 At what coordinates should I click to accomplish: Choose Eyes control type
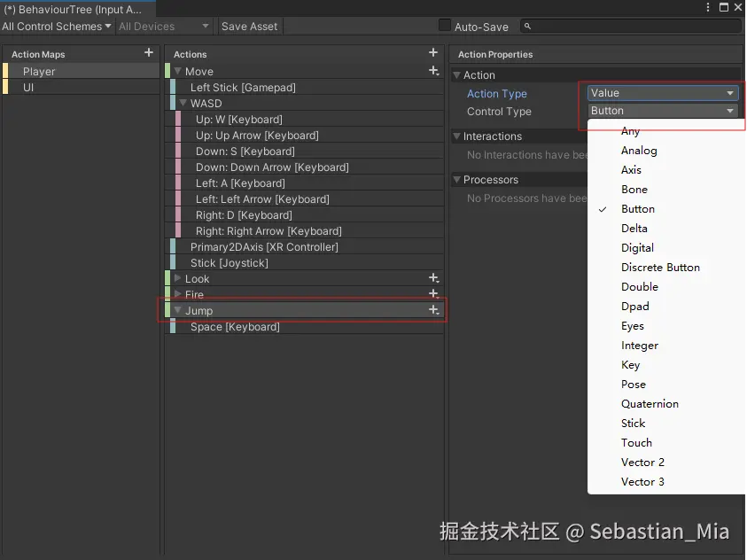666,326
